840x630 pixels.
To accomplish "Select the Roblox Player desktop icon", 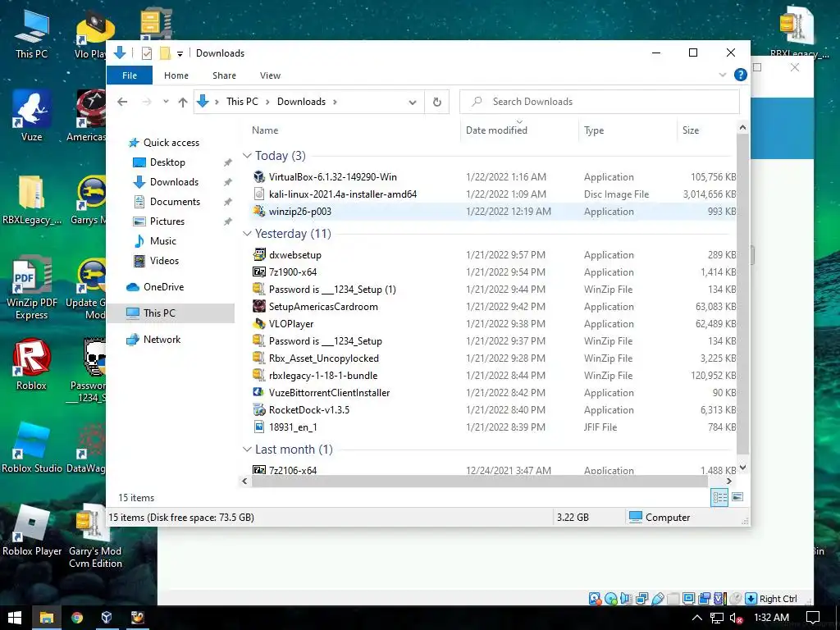I will point(32,531).
